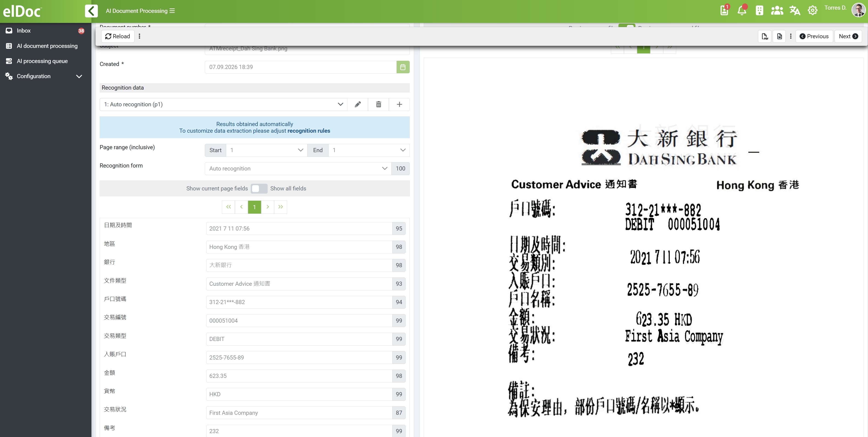Jump to first fields page (double left arrows)
Image resolution: width=868 pixels, height=437 pixels.
coord(228,207)
